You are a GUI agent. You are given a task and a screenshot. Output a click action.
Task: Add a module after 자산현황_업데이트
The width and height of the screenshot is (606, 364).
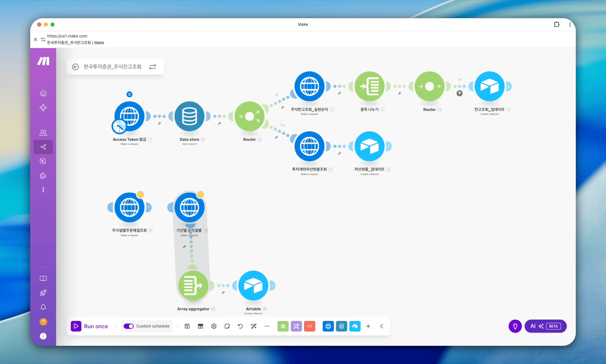pyautogui.click(x=388, y=146)
